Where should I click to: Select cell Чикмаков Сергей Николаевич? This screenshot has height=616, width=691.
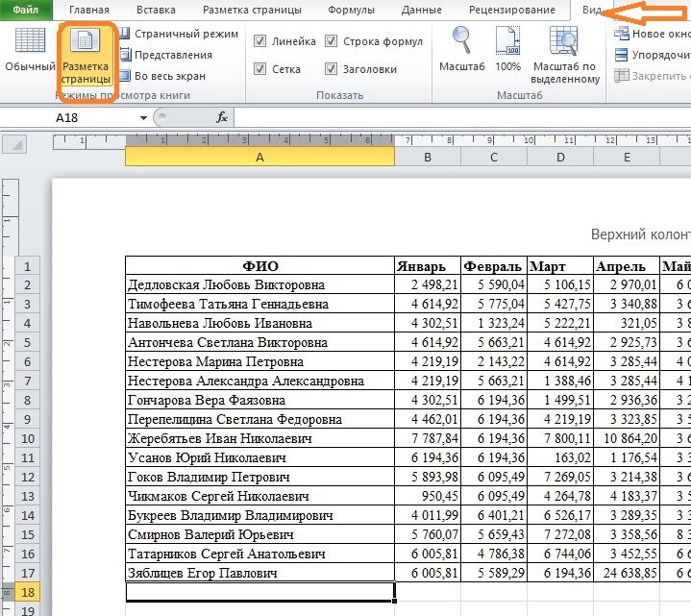(x=260, y=497)
